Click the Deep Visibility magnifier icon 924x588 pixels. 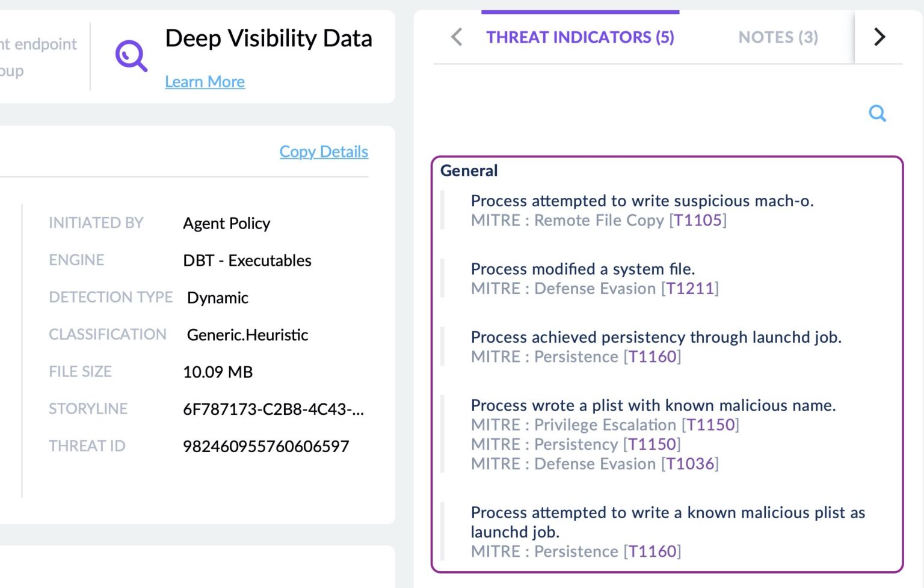(x=131, y=57)
